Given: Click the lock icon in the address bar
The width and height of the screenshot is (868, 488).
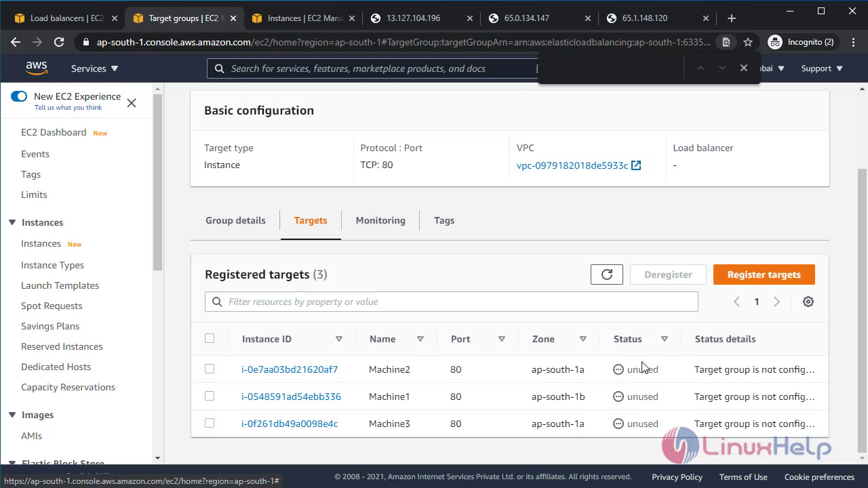Looking at the screenshot, I should (85, 42).
